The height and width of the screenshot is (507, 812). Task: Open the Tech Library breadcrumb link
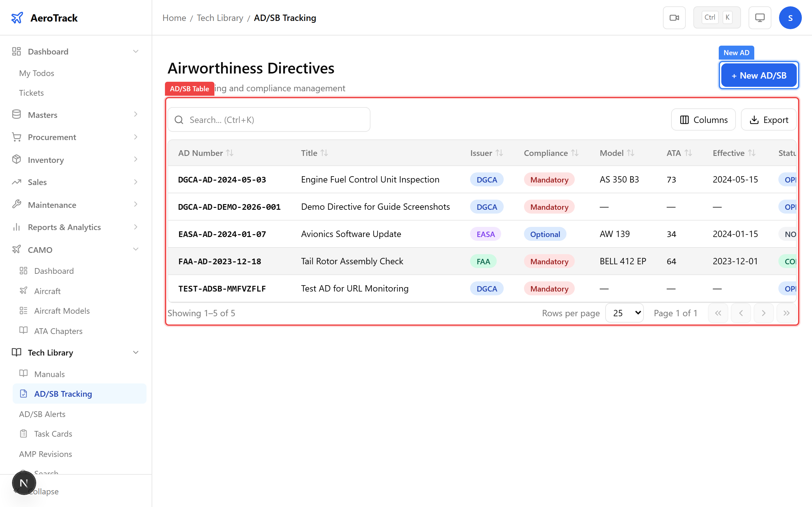coord(220,18)
